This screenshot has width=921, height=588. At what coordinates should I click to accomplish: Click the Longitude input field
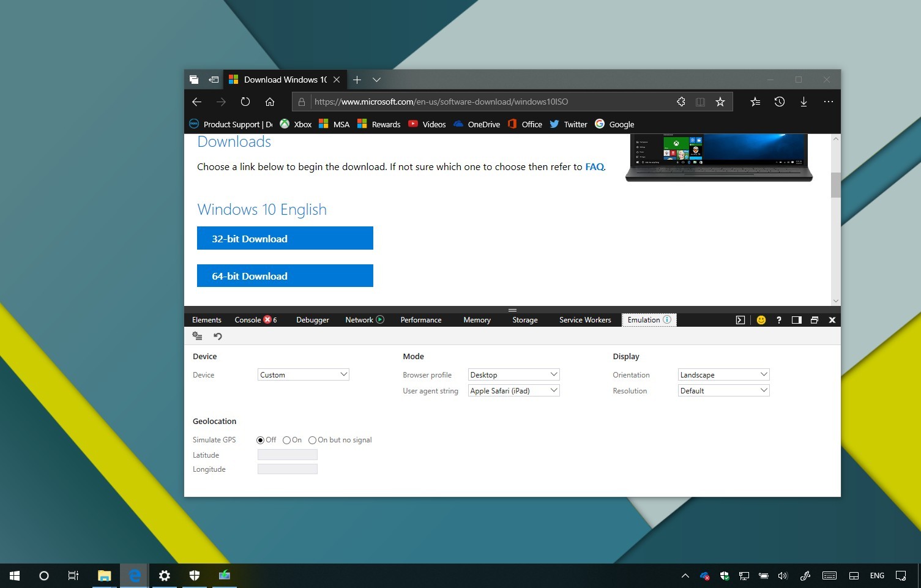point(288,469)
